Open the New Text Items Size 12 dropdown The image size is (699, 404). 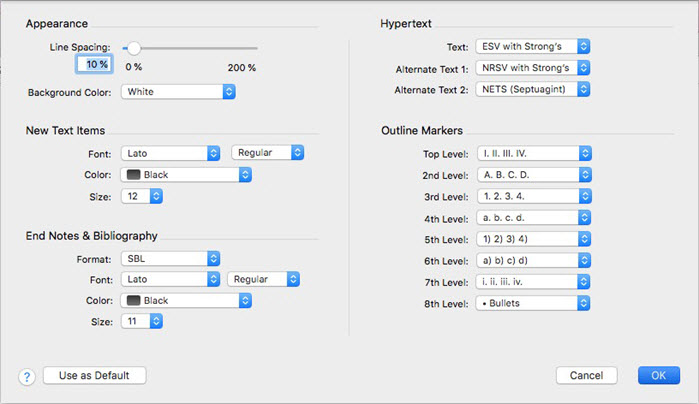[140, 196]
